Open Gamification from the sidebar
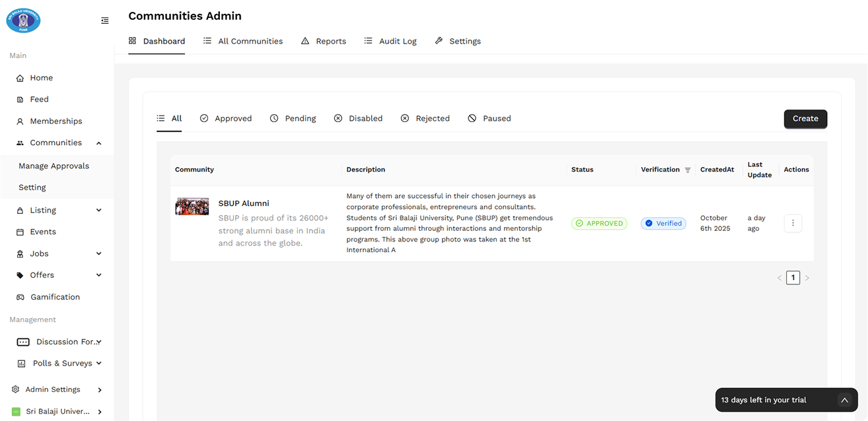Viewport: 868px width, 421px height. (55, 297)
